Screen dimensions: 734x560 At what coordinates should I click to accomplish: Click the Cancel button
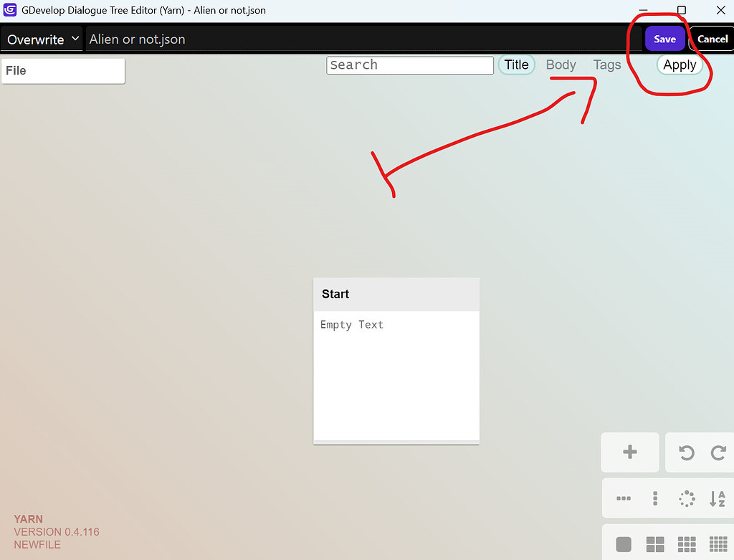711,39
